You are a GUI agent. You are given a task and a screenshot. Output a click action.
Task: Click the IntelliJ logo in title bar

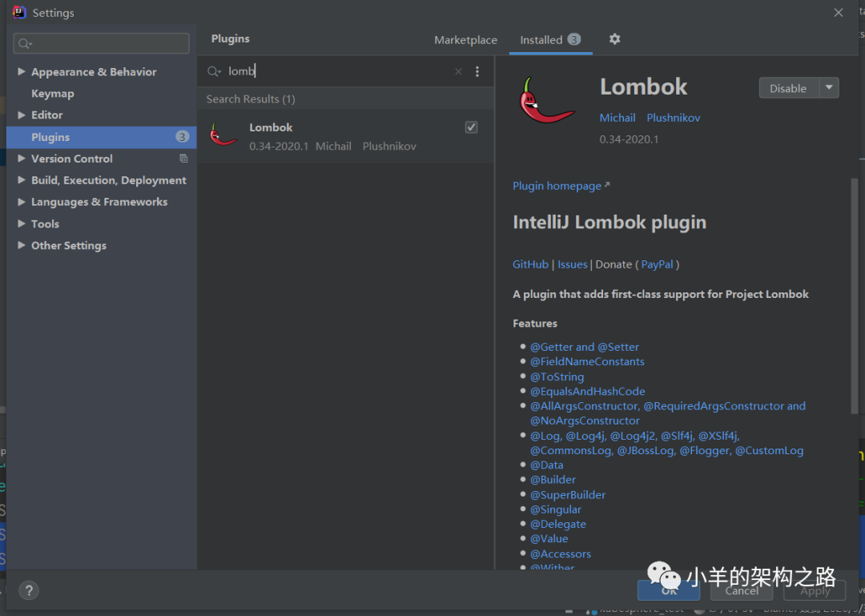(19, 12)
